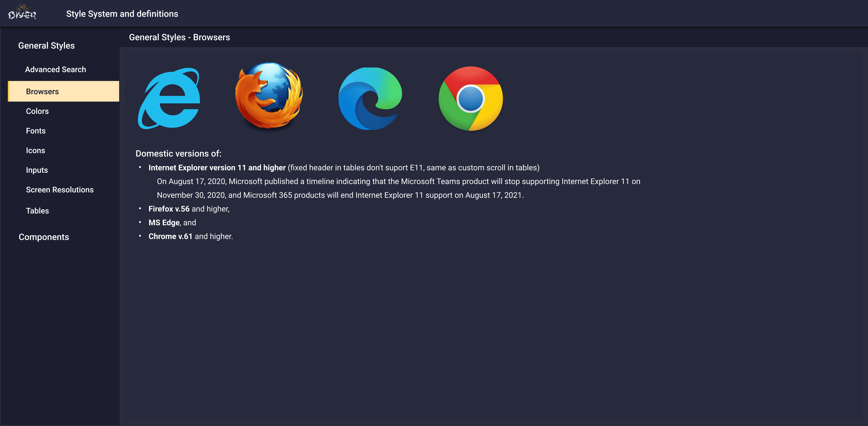The image size is (868, 426).
Task: Select Screen Resolutions menu entry
Action: 60,190
